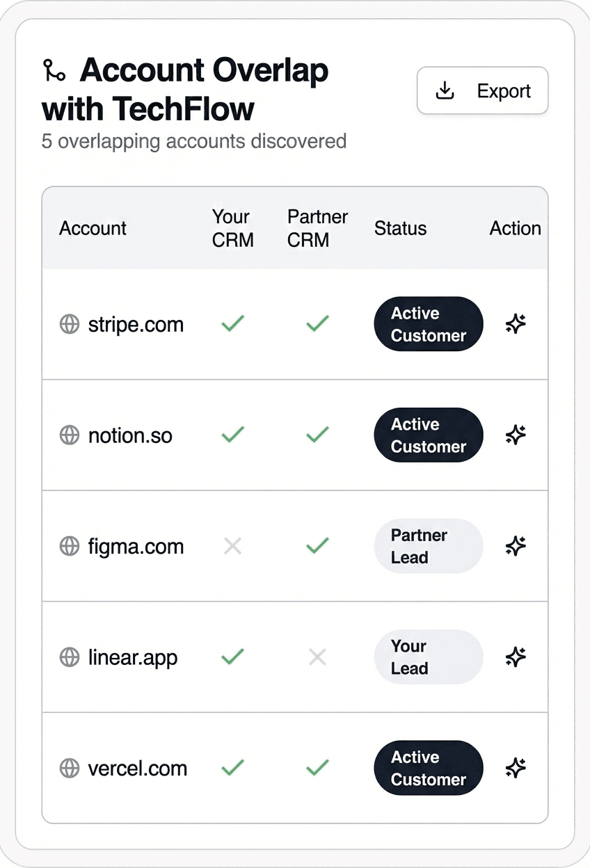Click the Partner CRM column header

click(317, 228)
